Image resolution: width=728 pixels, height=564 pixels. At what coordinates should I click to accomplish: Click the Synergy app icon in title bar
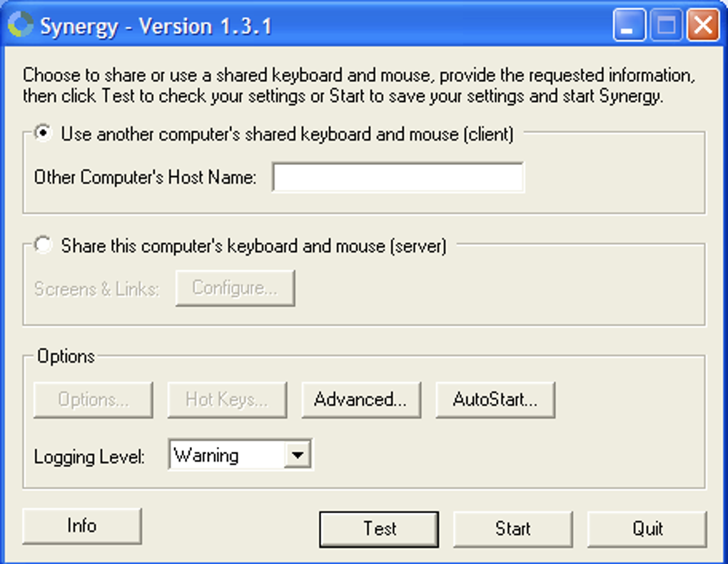tap(21, 24)
